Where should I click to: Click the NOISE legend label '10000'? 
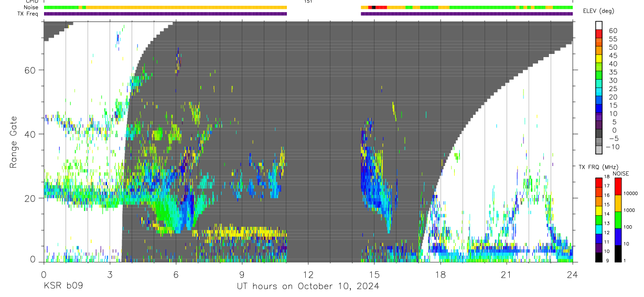631,194
